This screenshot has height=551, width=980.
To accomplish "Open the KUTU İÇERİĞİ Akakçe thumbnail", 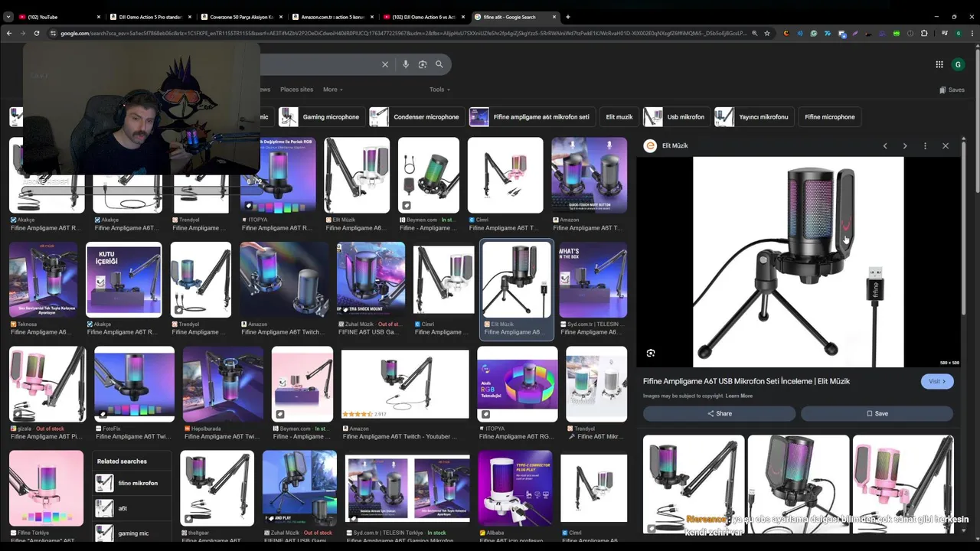I will coord(124,279).
